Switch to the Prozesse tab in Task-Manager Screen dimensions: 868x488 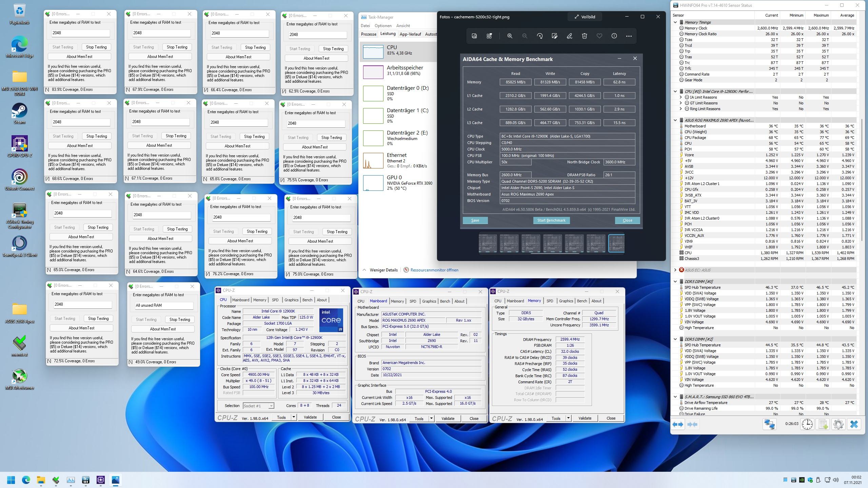369,34
